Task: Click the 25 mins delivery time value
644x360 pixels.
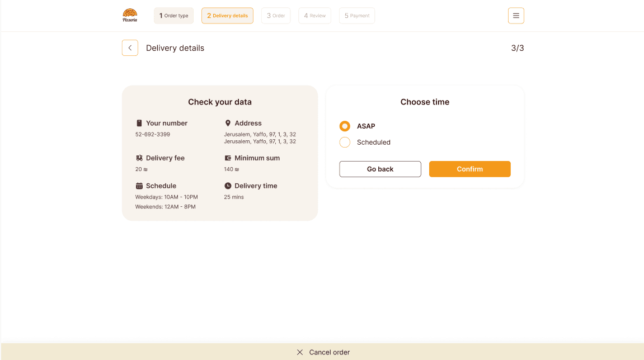Action: [234, 197]
